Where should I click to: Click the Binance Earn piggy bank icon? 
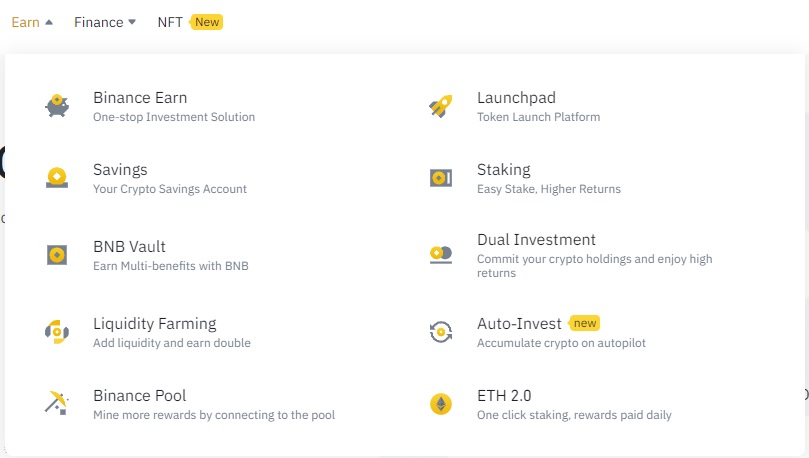(x=57, y=106)
